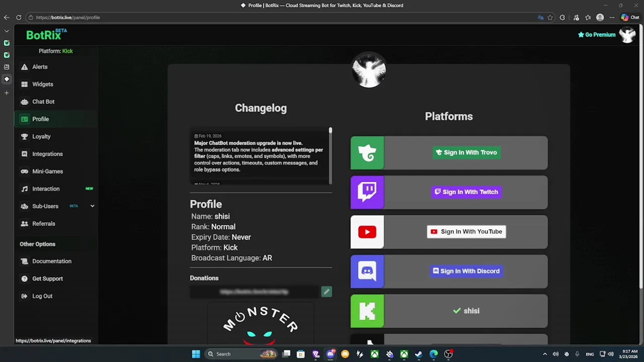Open the Mini-Games menu item
The image size is (644, 362).
click(47, 171)
